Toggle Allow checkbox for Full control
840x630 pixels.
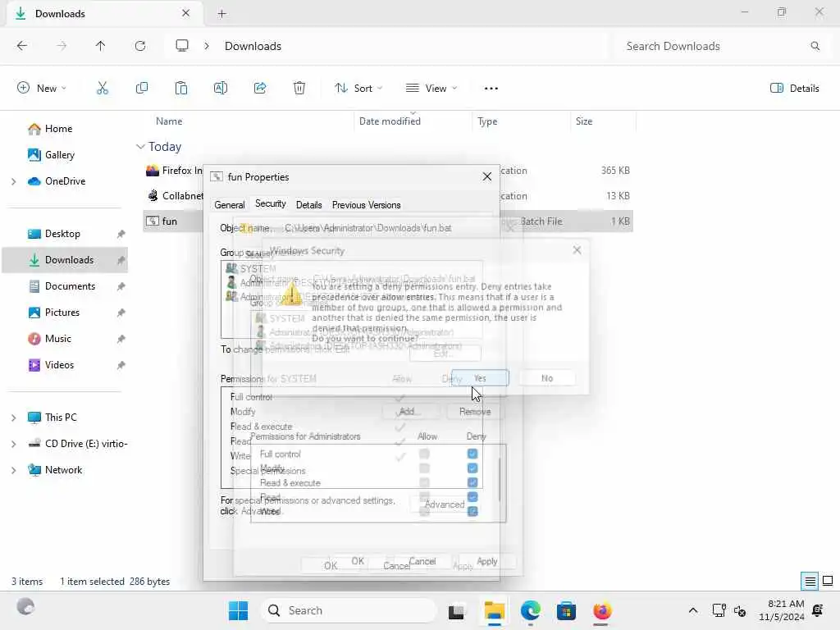(x=424, y=454)
